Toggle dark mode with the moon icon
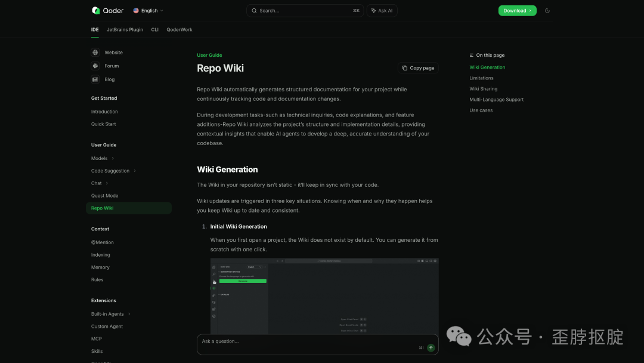644x363 pixels. (547, 10)
